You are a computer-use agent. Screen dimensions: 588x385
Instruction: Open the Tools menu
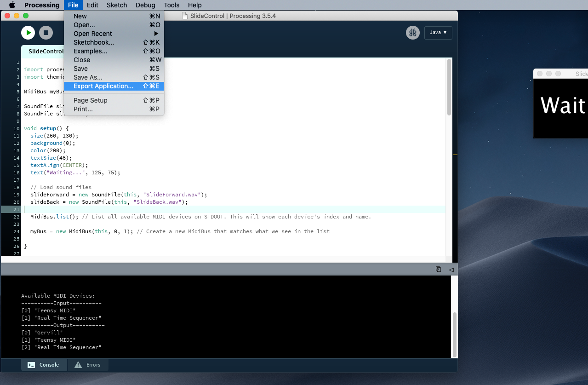171,5
